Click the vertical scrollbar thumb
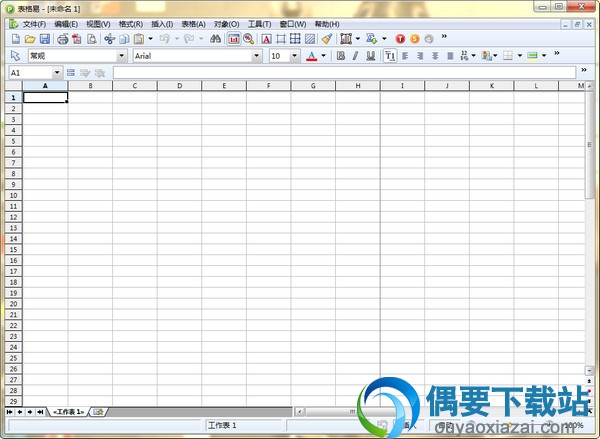This screenshot has width=600, height=439. 589,145
